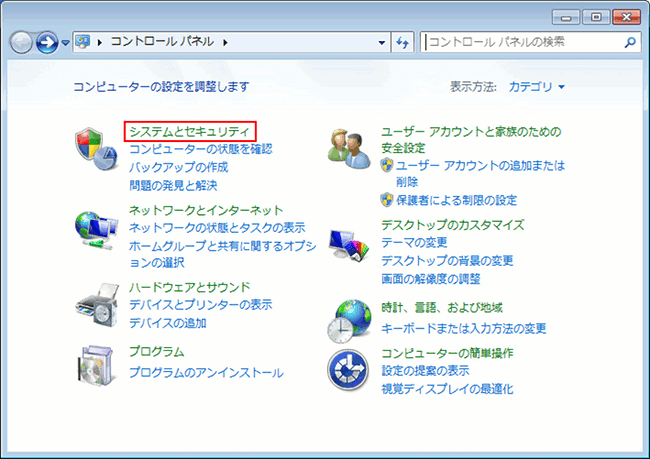The width and height of the screenshot is (650, 459).
Task: Click the refresh button beside address bar
Action: tap(404, 42)
